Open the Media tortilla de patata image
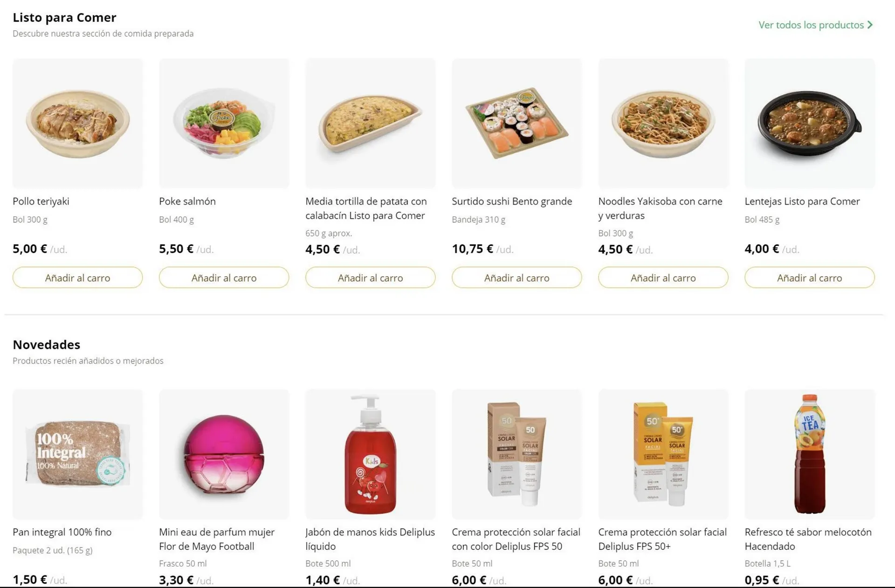The height and width of the screenshot is (588, 895). (370, 123)
